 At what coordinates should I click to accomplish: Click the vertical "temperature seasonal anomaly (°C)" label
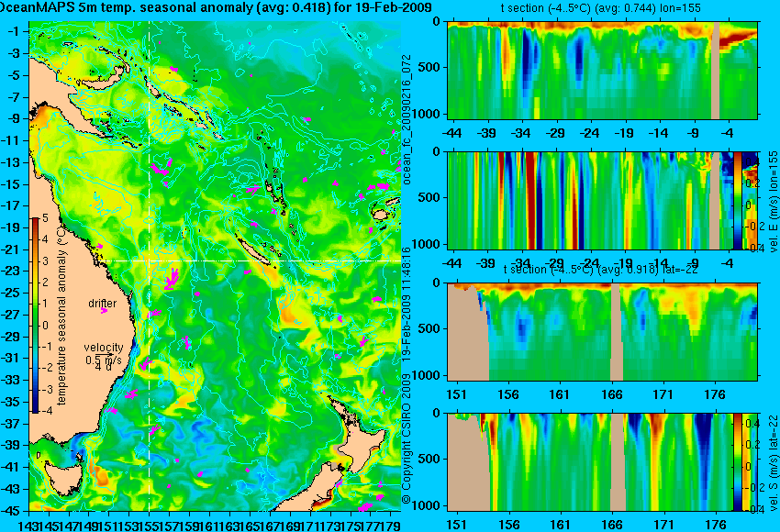click(61, 317)
